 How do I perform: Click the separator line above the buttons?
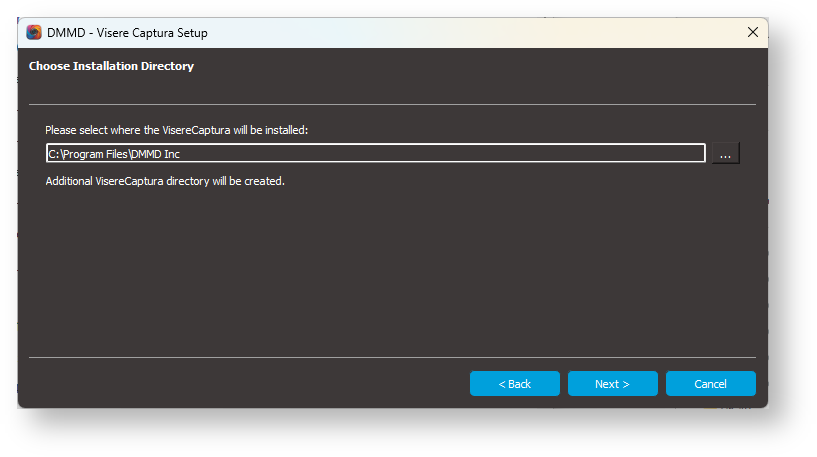click(392, 357)
